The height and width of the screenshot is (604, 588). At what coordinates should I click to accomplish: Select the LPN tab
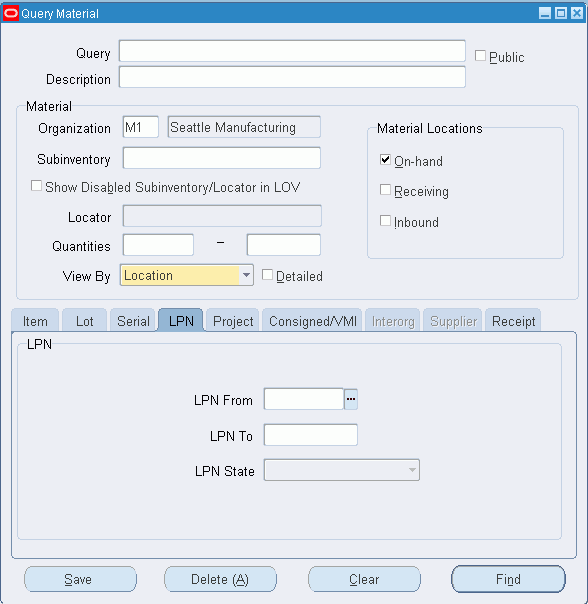coord(181,320)
